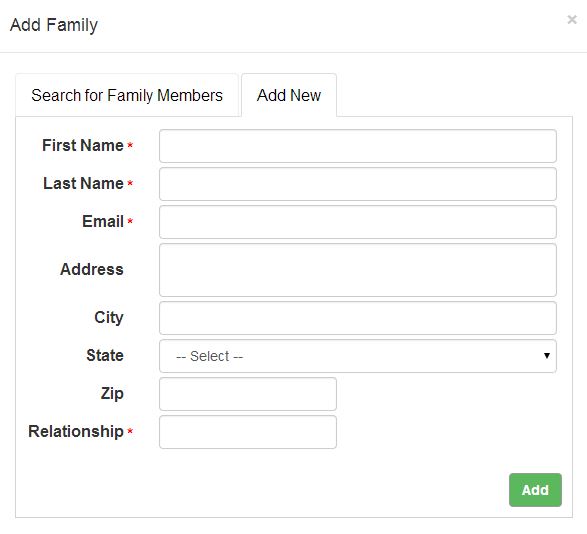This screenshot has height=534, width=587.
Task: Focus the City input field
Action: [358, 318]
